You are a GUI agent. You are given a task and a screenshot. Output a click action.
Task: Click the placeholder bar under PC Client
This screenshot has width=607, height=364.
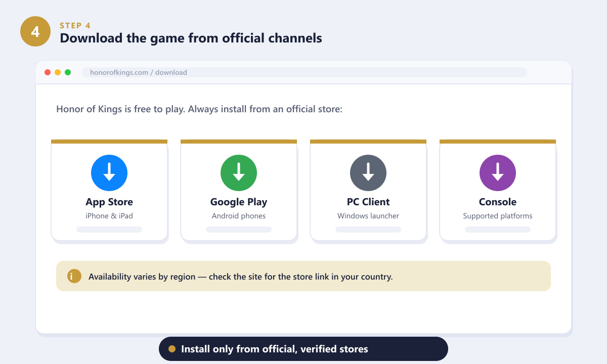[x=368, y=230]
